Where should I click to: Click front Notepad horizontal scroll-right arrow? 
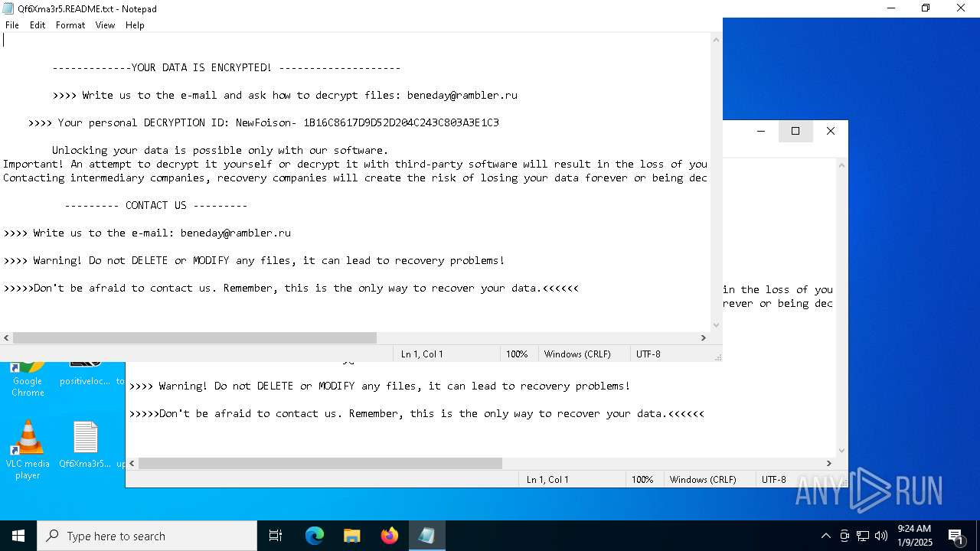[703, 337]
